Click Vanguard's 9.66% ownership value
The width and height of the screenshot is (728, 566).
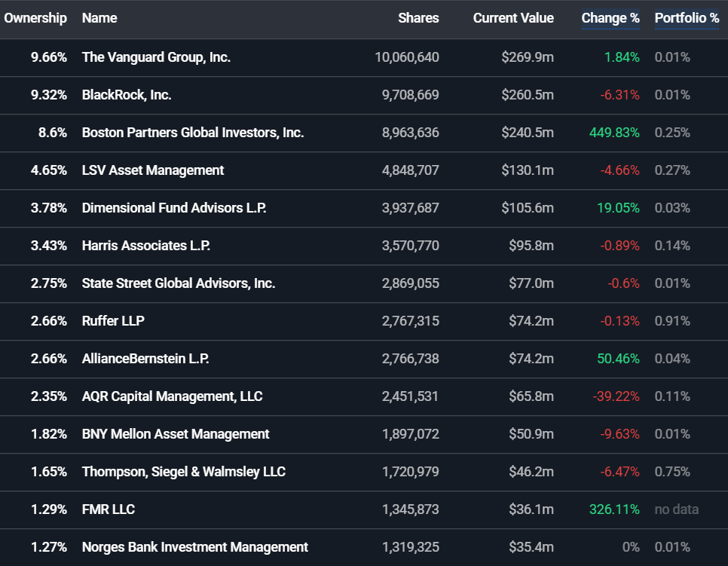pyautogui.click(x=49, y=57)
